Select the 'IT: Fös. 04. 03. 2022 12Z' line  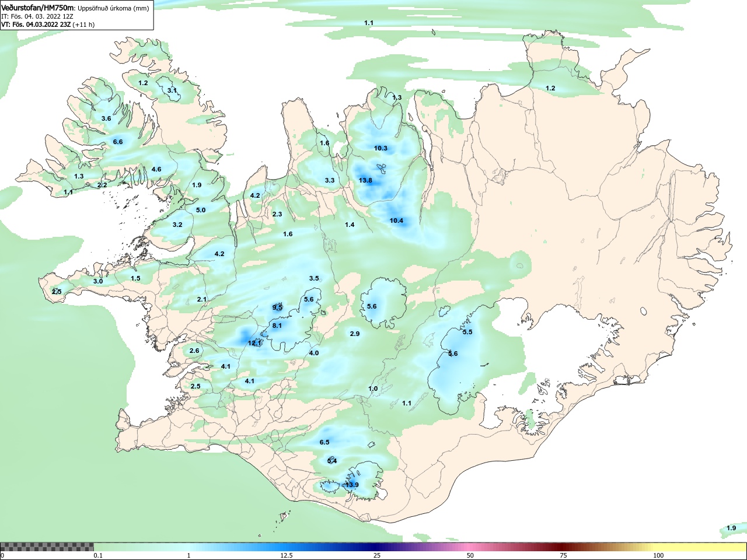37,16
